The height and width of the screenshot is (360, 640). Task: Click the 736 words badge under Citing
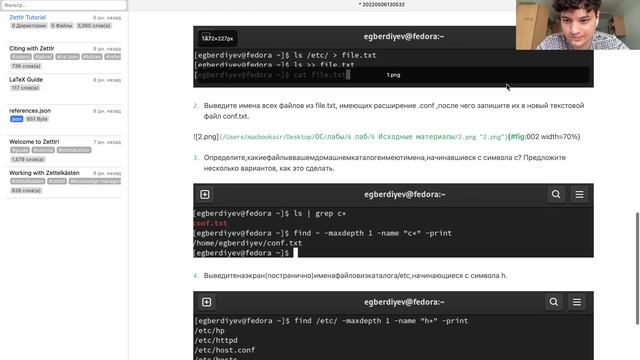[26, 66]
